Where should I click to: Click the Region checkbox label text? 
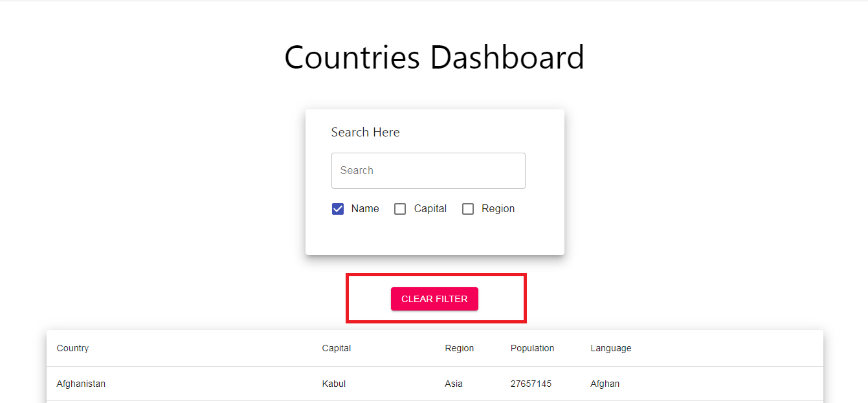point(498,208)
